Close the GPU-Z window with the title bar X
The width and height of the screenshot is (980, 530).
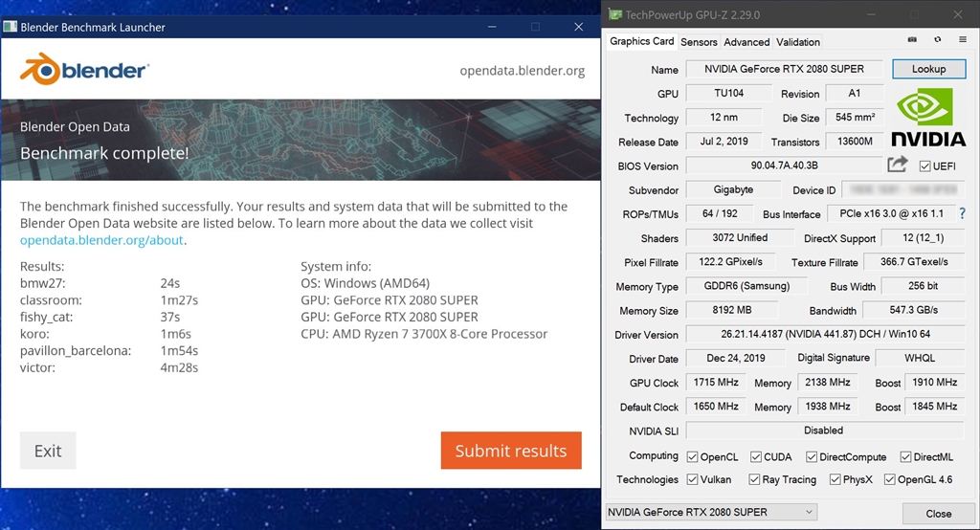tap(957, 14)
